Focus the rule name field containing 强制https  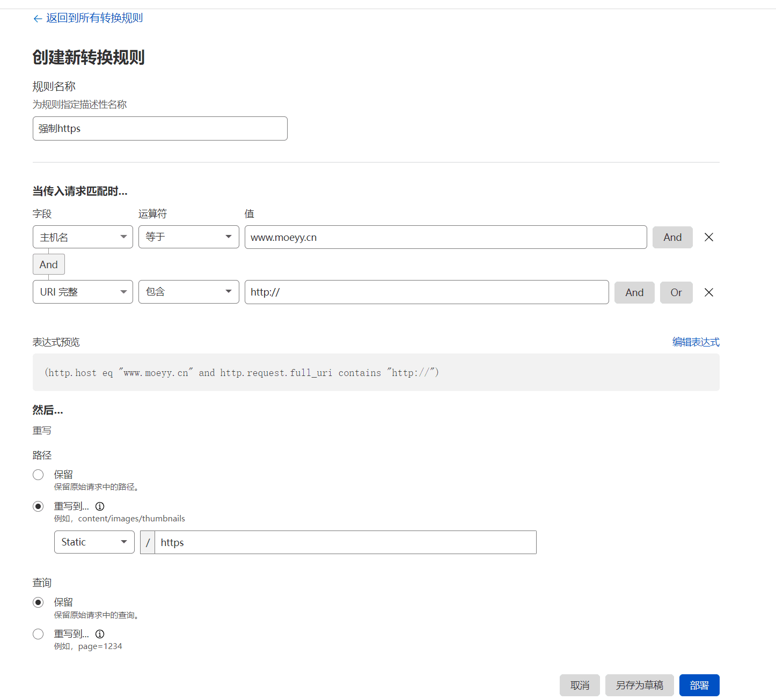coord(160,129)
